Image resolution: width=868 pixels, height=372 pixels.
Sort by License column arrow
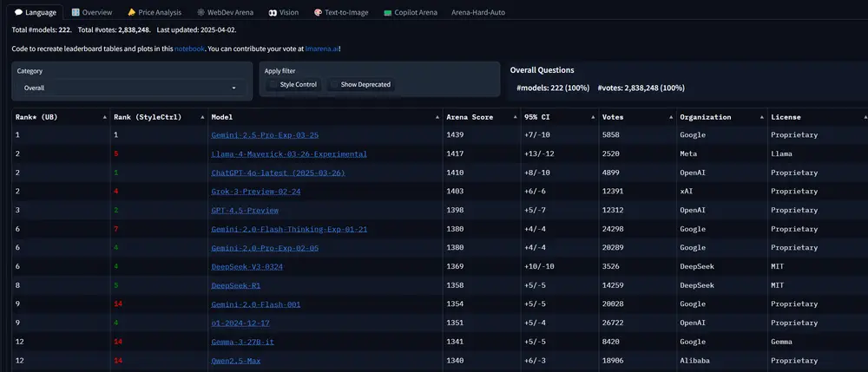(x=865, y=117)
